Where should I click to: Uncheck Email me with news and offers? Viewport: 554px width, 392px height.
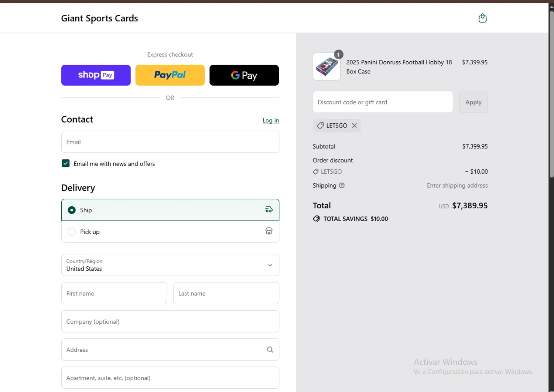[x=66, y=163]
